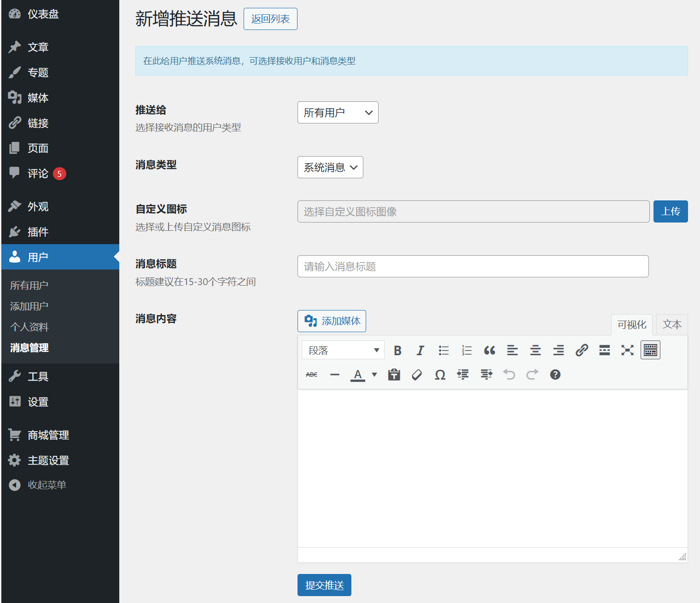Open 插件 plugins menu
This screenshot has height=603, width=700.
click(60, 232)
